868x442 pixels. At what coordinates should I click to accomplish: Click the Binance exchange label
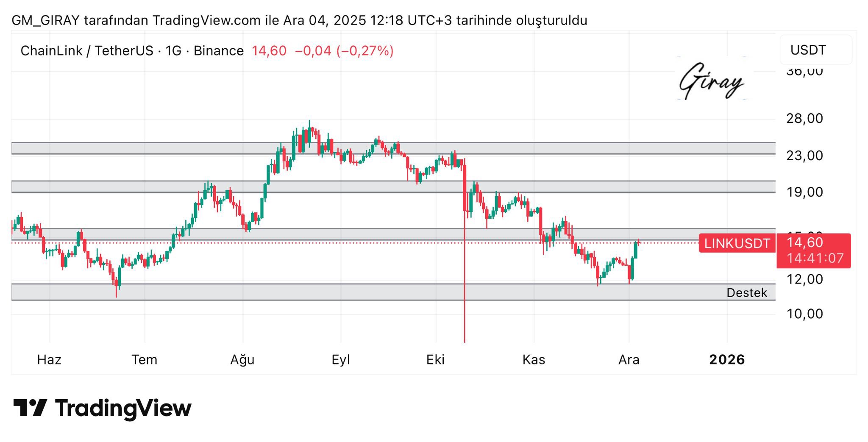[x=218, y=51]
